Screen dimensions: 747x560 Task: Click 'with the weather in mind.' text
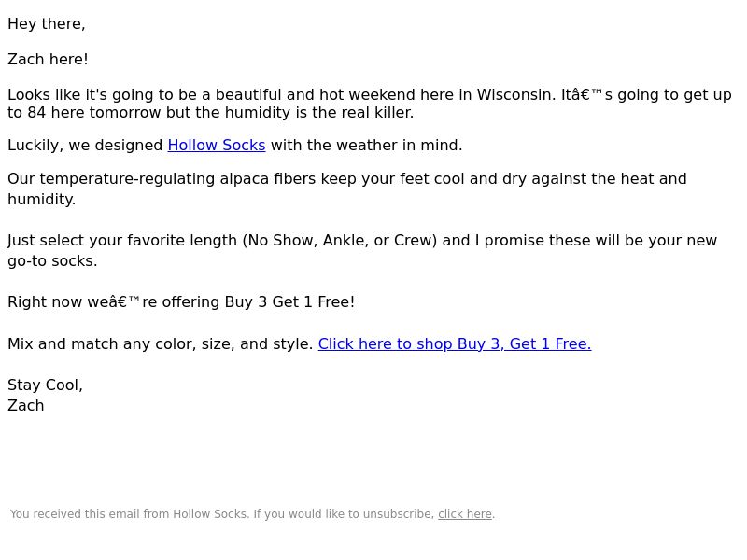click(x=366, y=146)
